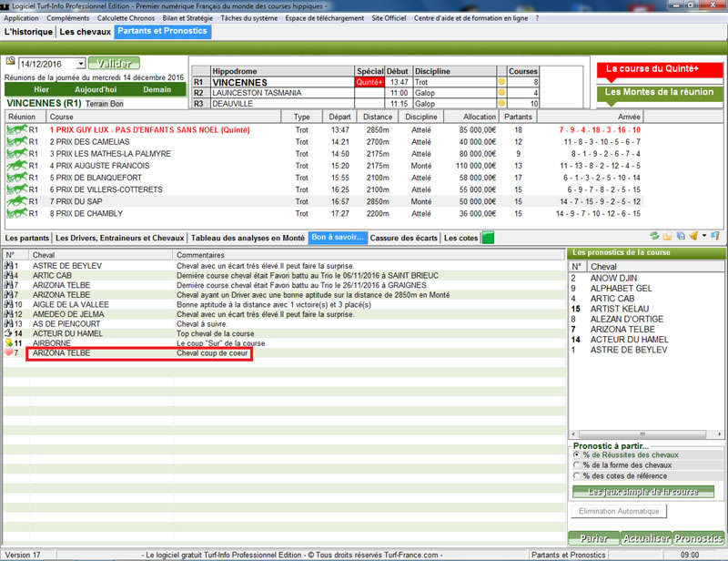Open the Tableau des analyses en Monté tab
This screenshot has width=728, height=561.
click(247, 238)
